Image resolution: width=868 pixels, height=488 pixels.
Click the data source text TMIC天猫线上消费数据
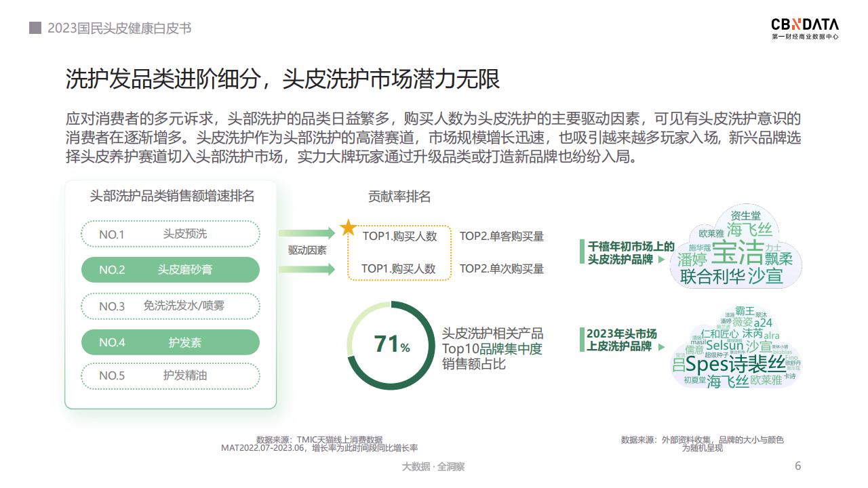click(x=319, y=439)
